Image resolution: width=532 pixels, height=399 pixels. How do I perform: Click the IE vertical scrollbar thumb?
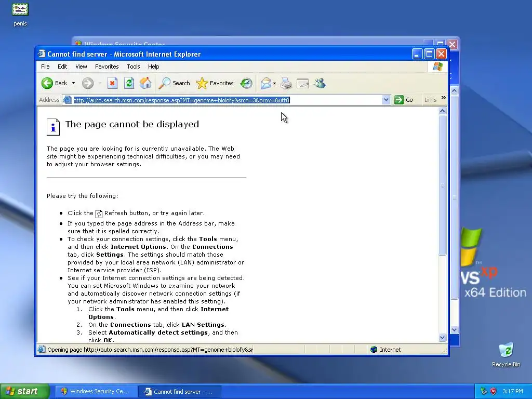(x=442, y=185)
